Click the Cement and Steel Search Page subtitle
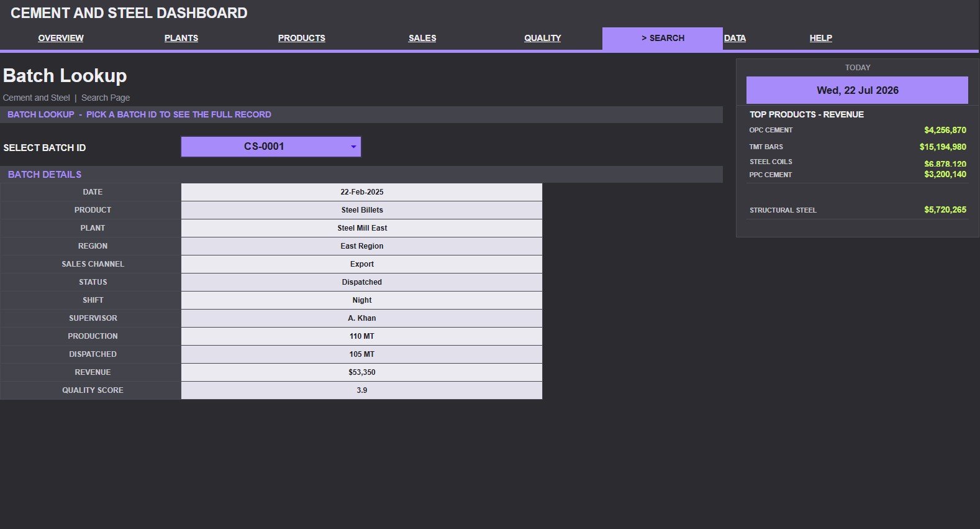This screenshot has height=529, width=980. [x=66, y=98]
